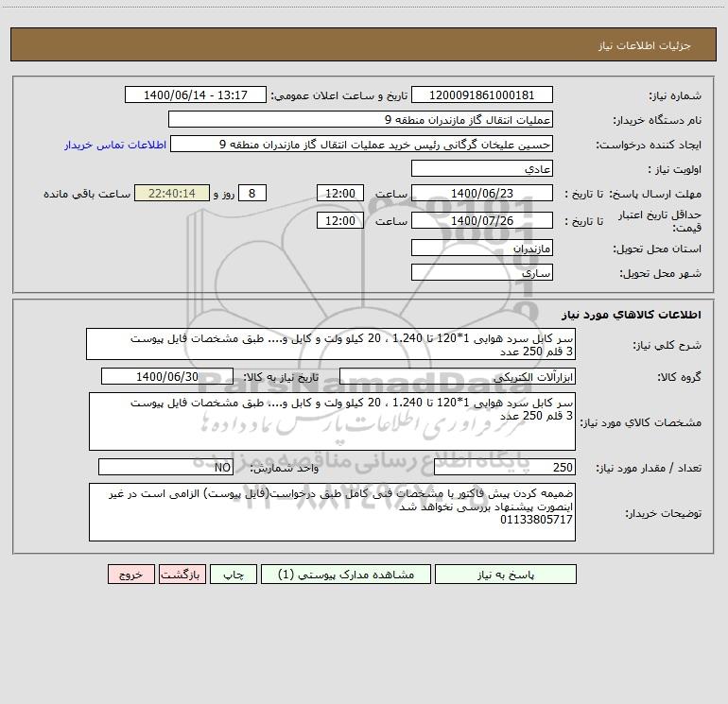Click the remaining days field 8
The height and width of the screenshot is (704, 728).
click(x=252, y=193)
